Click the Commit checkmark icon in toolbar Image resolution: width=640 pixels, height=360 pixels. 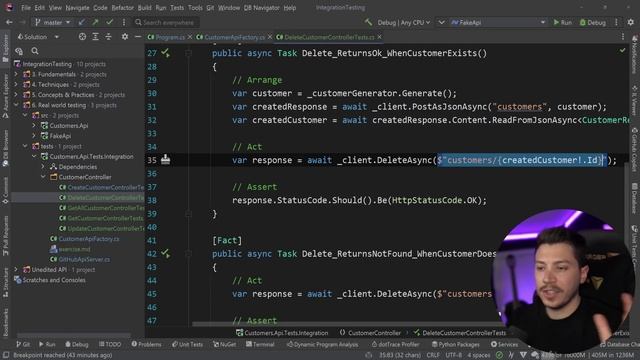109,22
